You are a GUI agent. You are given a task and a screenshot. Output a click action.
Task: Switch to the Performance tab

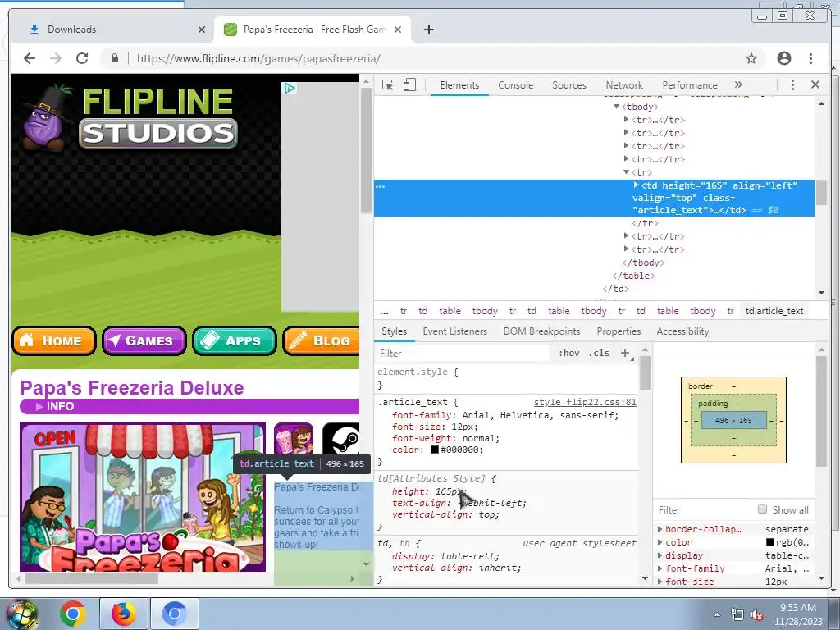[689, 85]
